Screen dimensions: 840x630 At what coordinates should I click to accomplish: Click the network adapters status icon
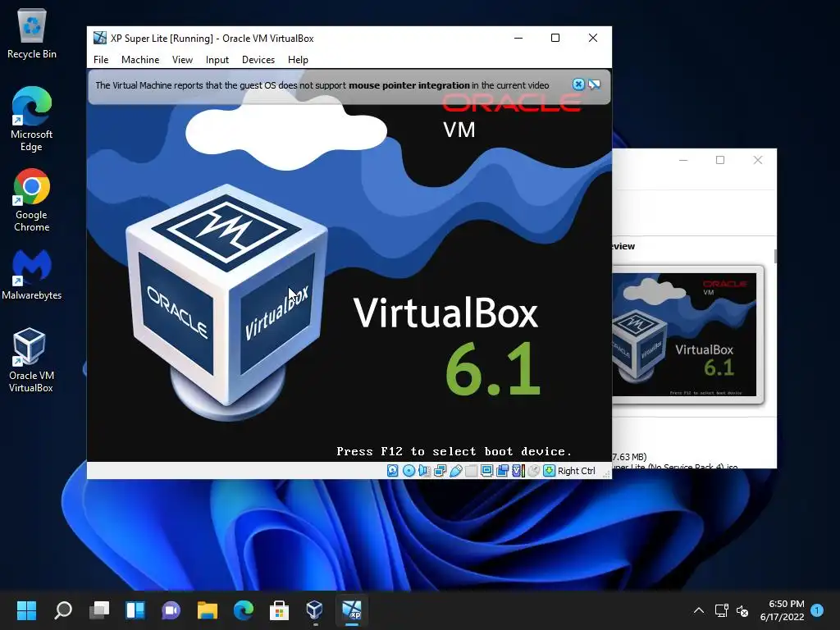pyautogui.click(x=440, y=470)
